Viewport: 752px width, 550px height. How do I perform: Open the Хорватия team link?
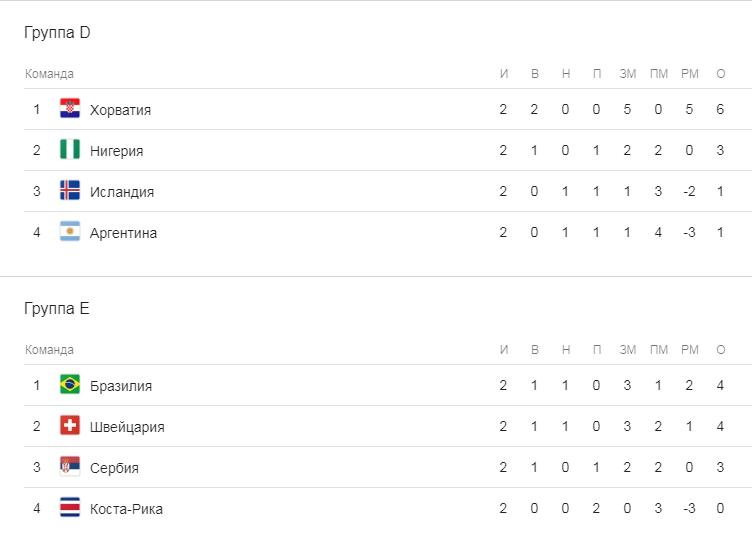(120, 110)
